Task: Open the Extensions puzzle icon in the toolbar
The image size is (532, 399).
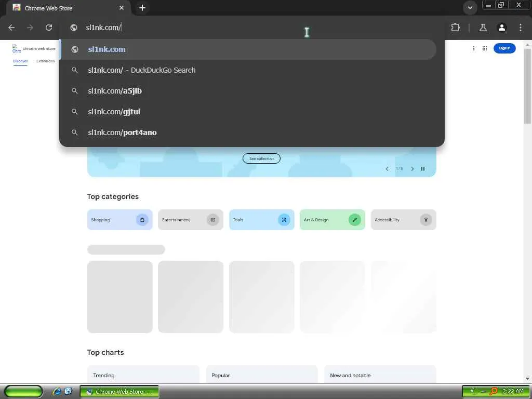Action: coord(455,28)
